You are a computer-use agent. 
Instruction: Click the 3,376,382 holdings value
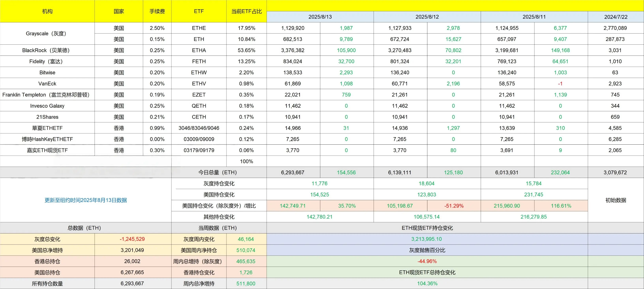click(293, 50)
